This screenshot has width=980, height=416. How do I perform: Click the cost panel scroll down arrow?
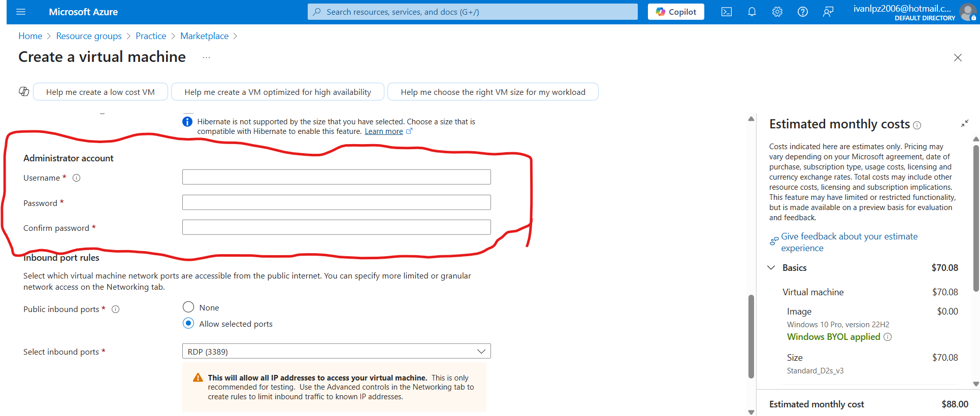(975, 384)
